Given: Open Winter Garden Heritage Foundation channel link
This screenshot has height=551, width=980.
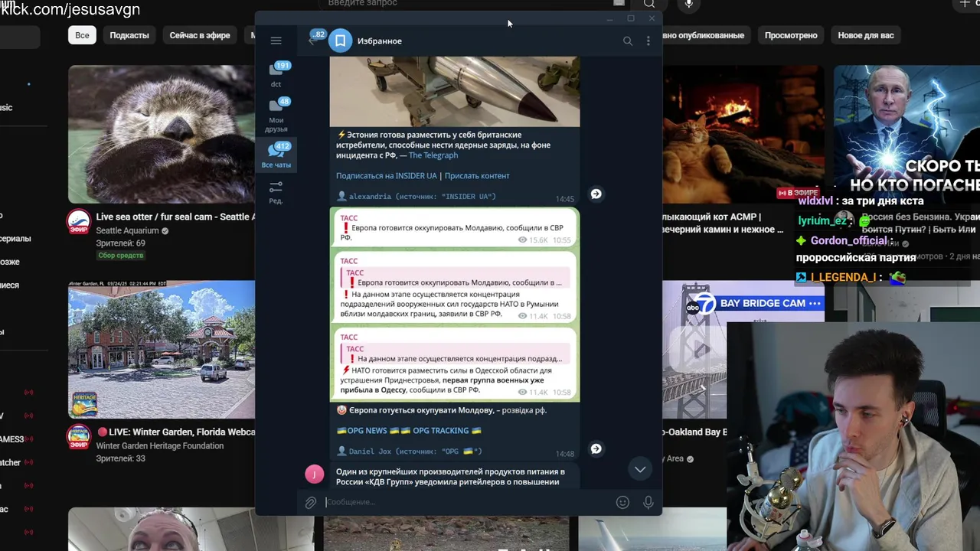Looking at the screenshot, I should [160, 446].
